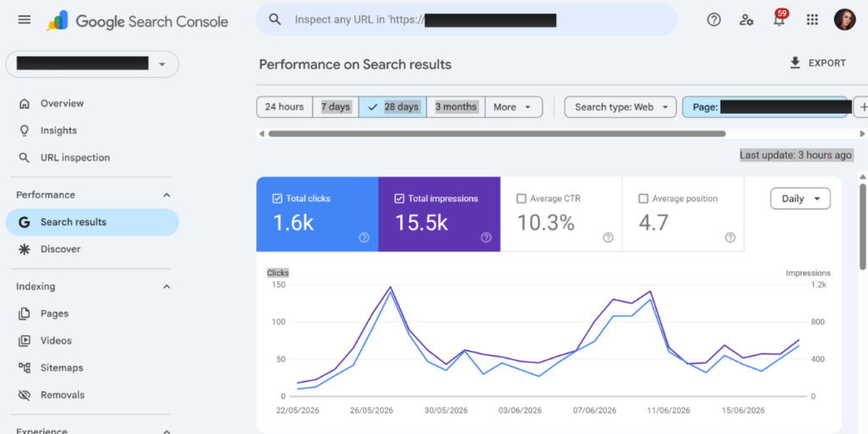Disable the Total clicks checkbox

tap(277, 198)
